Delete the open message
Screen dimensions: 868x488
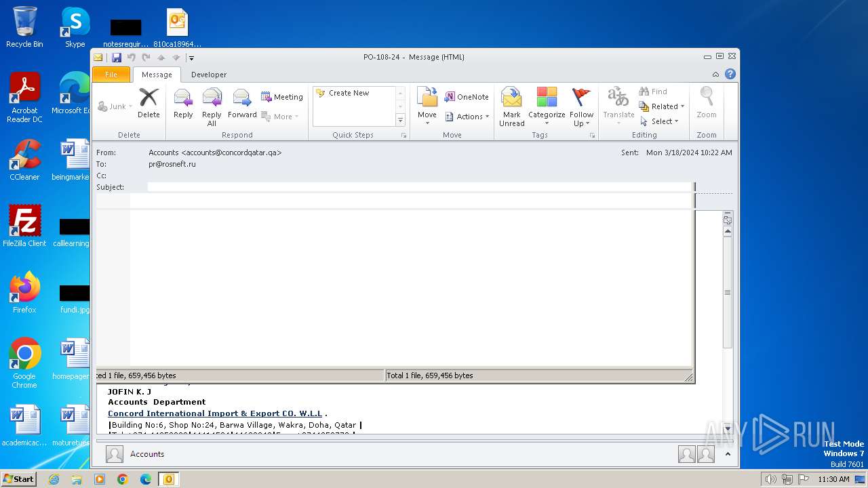coord(149,104)
